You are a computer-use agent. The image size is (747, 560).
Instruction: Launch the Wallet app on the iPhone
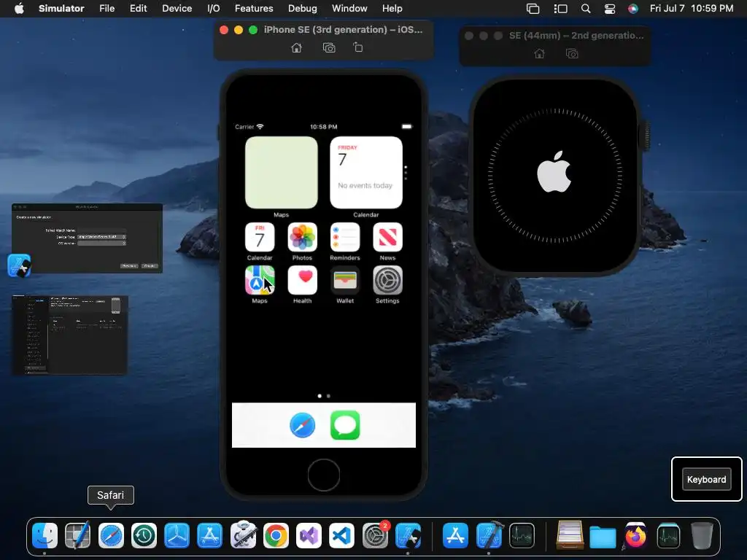tap(345, 280)
